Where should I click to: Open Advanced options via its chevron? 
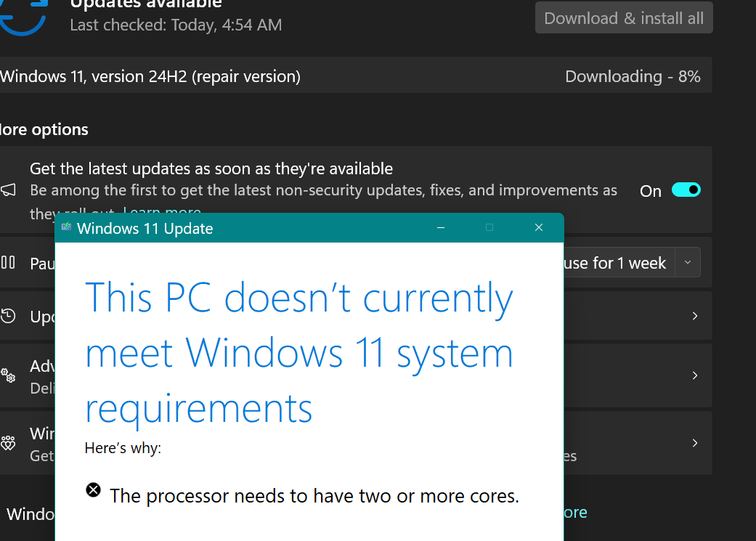tap(695, 375)
